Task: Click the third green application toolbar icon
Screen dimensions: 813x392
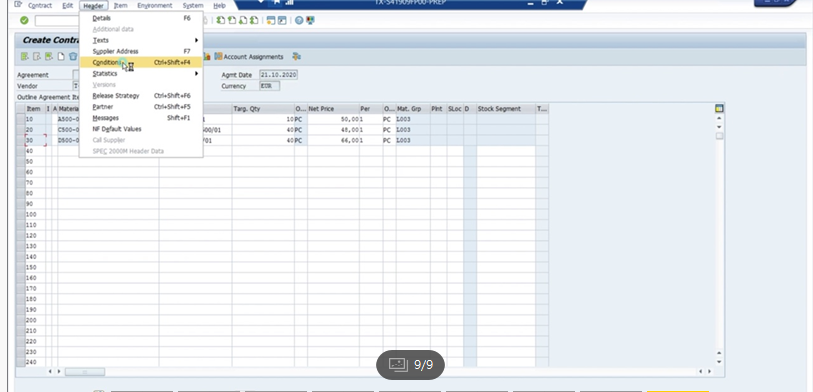Action: (49, 57)
